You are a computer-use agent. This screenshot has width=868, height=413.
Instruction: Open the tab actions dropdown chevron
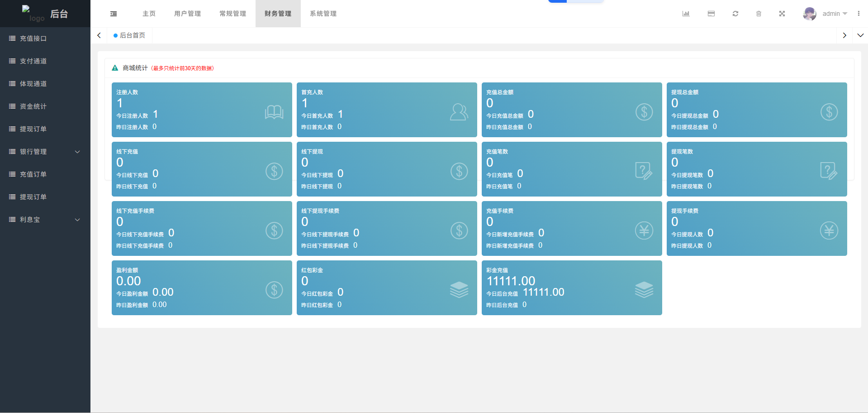click(860, 35)
